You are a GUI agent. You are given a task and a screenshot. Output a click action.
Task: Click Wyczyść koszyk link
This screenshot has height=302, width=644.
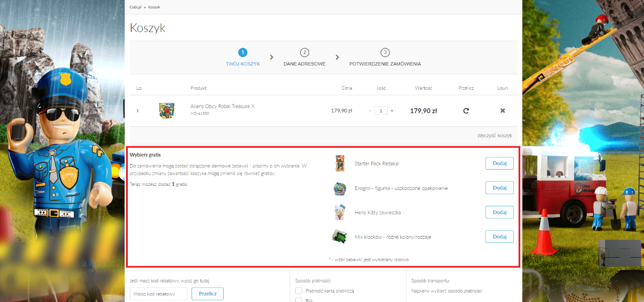(x=494, y=136)
